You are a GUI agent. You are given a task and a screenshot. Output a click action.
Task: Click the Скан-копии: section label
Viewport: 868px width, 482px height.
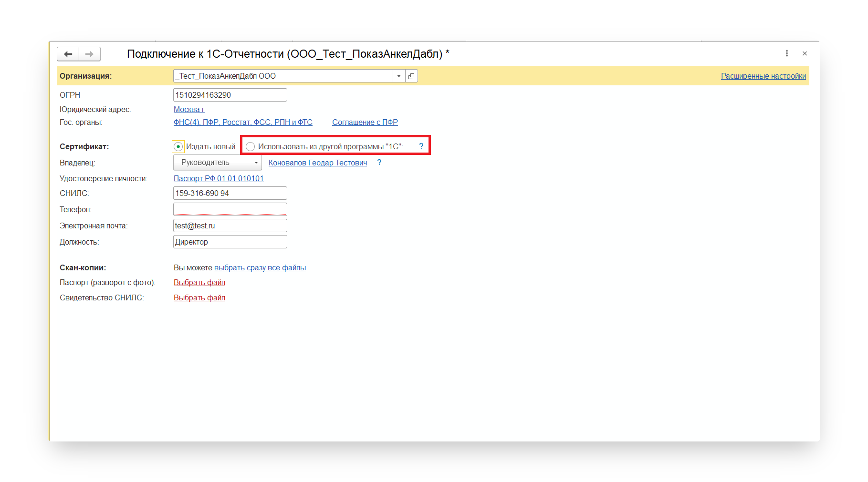83,268
